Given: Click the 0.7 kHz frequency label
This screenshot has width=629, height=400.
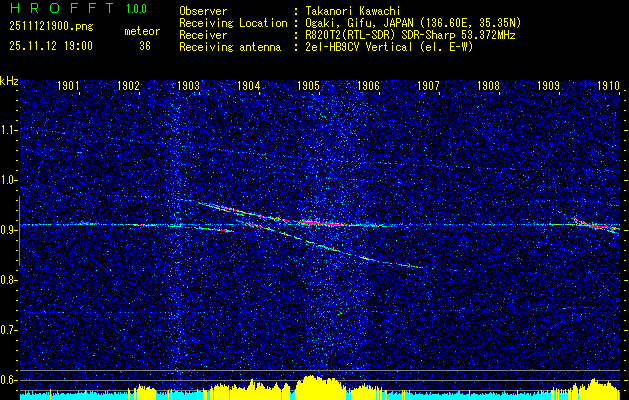Looking at the screenshot, I should pos(8,330).
